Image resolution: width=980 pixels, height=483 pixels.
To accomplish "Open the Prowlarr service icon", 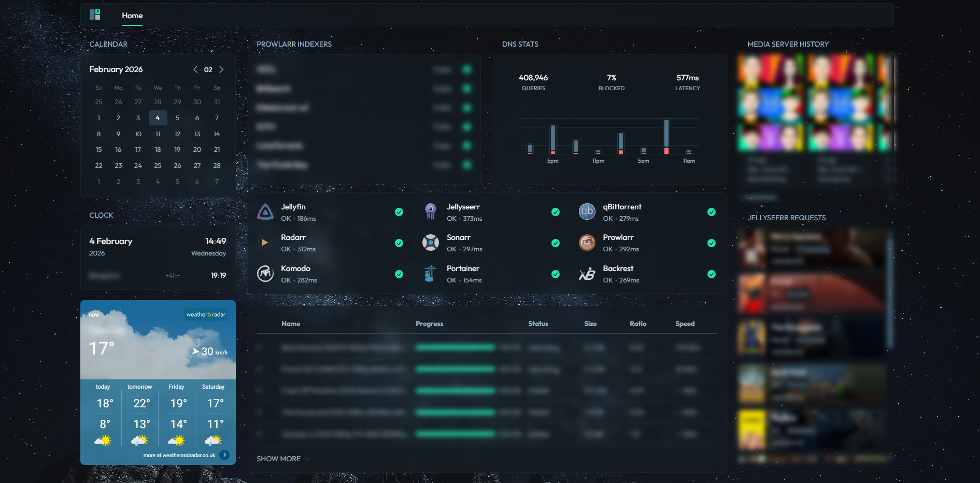I will click(587, 242).
